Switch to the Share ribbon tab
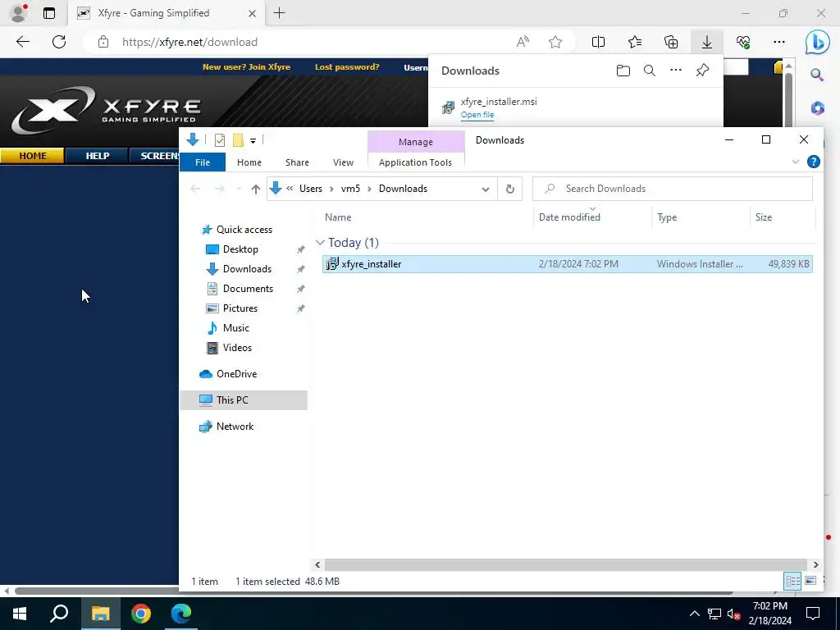This screenshot has height=630, width=840. click(x=297, y=162)
